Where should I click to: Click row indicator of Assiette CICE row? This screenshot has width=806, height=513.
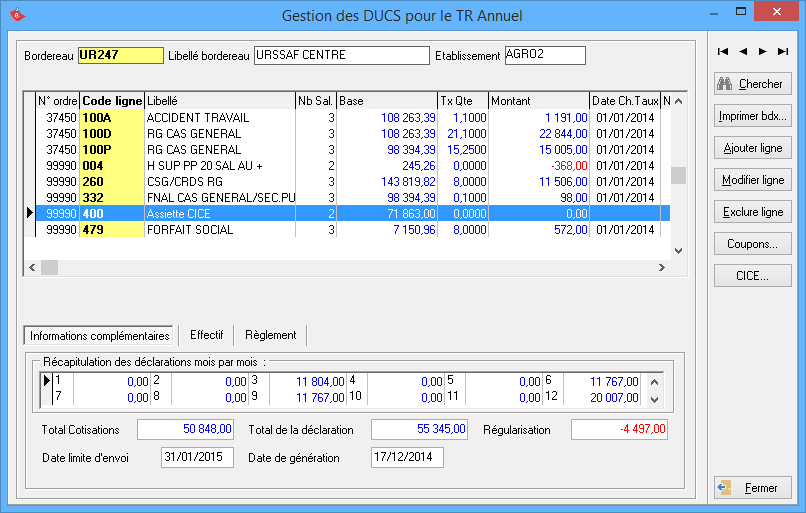30,213
